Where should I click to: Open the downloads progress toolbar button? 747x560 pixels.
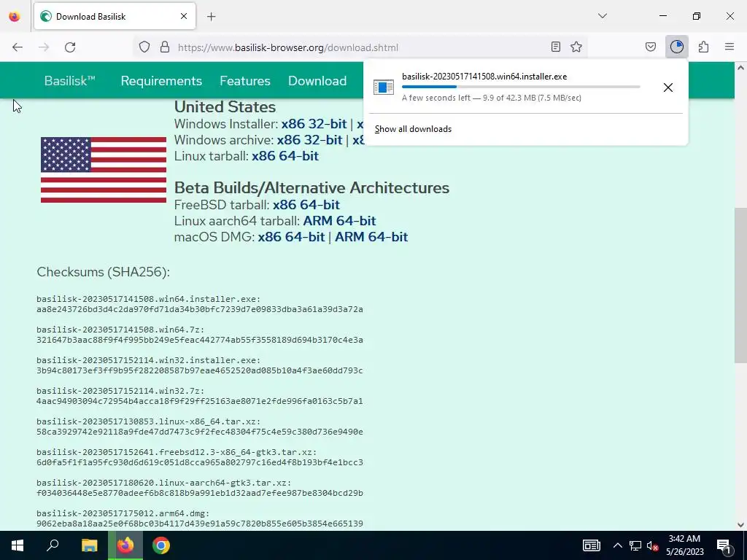(x=676, y=47)
